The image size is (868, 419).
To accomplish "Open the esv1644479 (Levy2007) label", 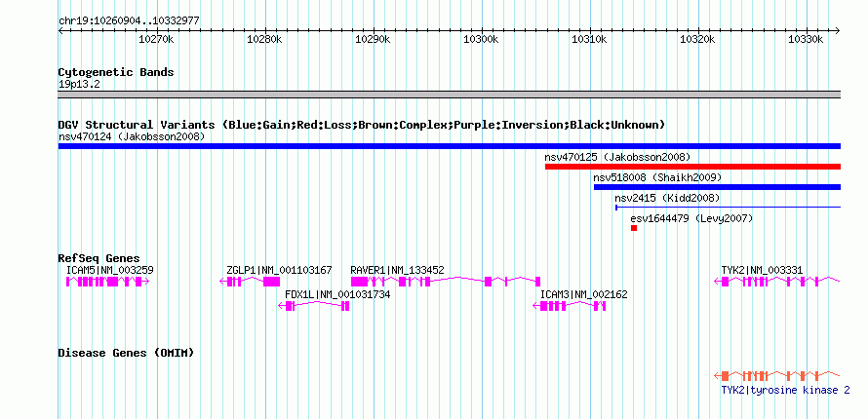I will coord(692,218).
